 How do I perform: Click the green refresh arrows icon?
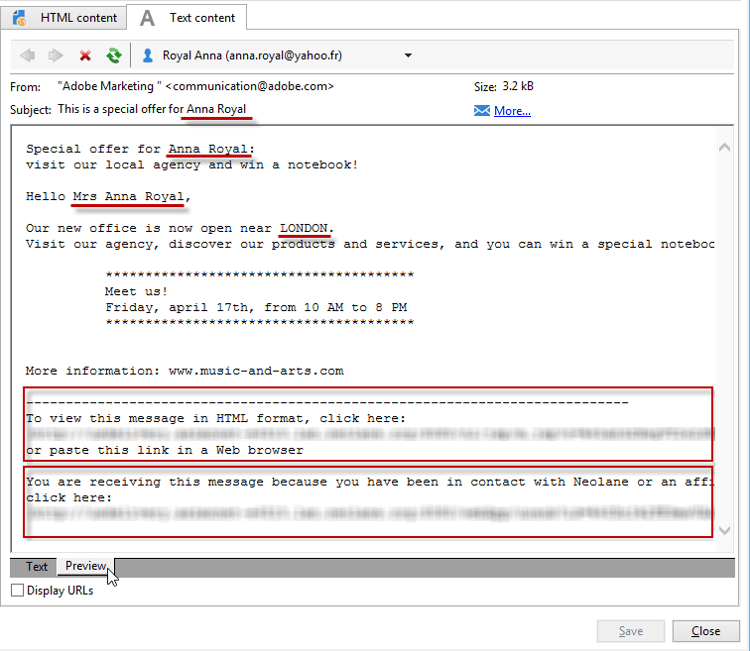(114, 55)
